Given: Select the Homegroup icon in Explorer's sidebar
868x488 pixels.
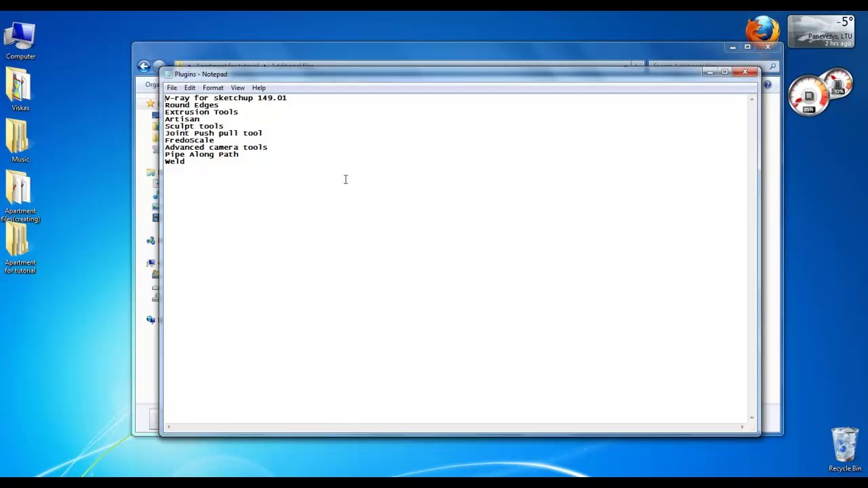Looking at the screenshot, I should 151,241.
